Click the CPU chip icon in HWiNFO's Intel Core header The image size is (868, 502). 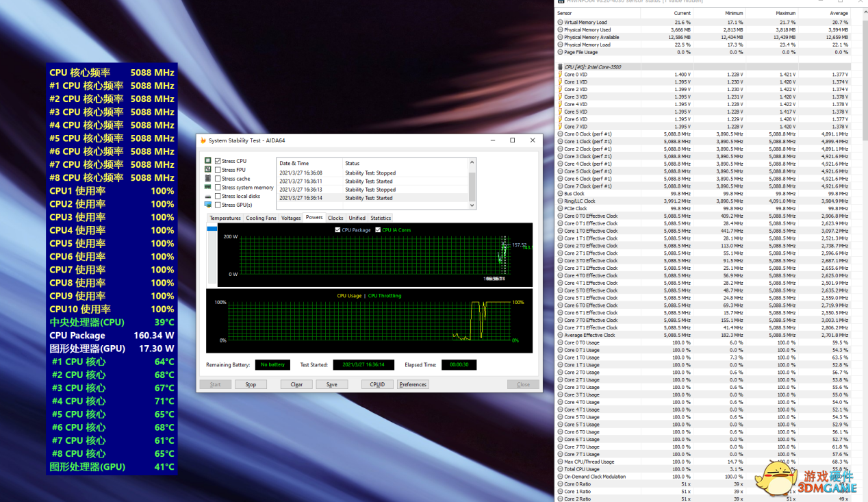pyautogui.click(x=560, y=67)
